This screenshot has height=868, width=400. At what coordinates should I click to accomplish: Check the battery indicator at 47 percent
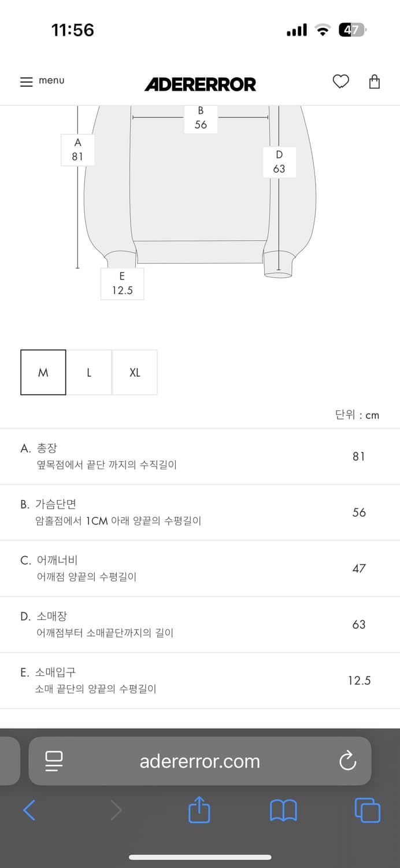point(351,30)
